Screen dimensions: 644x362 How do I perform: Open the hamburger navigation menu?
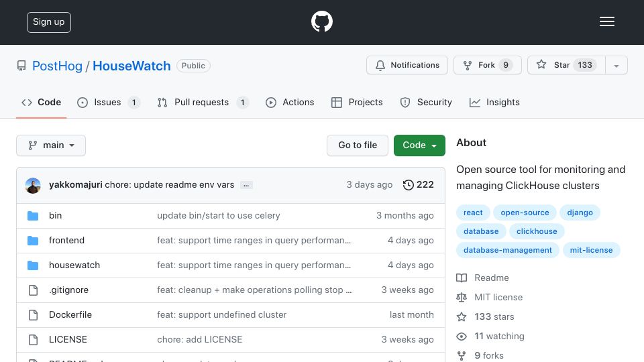tap(606, 21)
